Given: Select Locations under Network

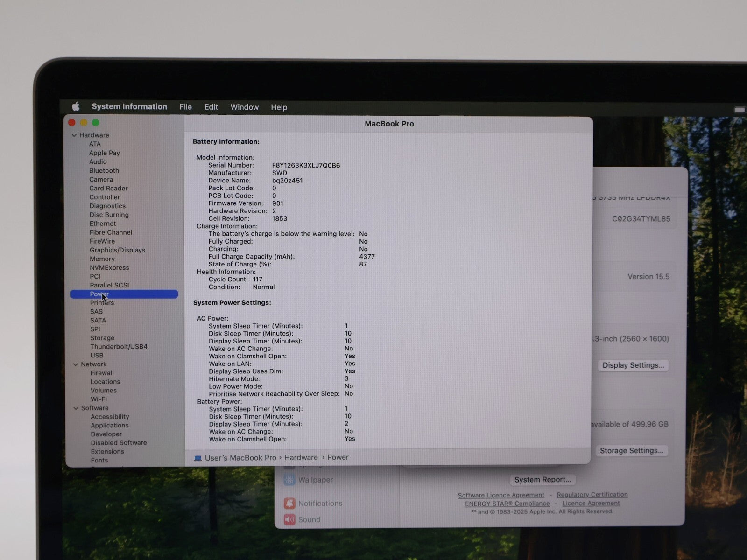Looking at the screenshot, I should click(x=105, y=382).
